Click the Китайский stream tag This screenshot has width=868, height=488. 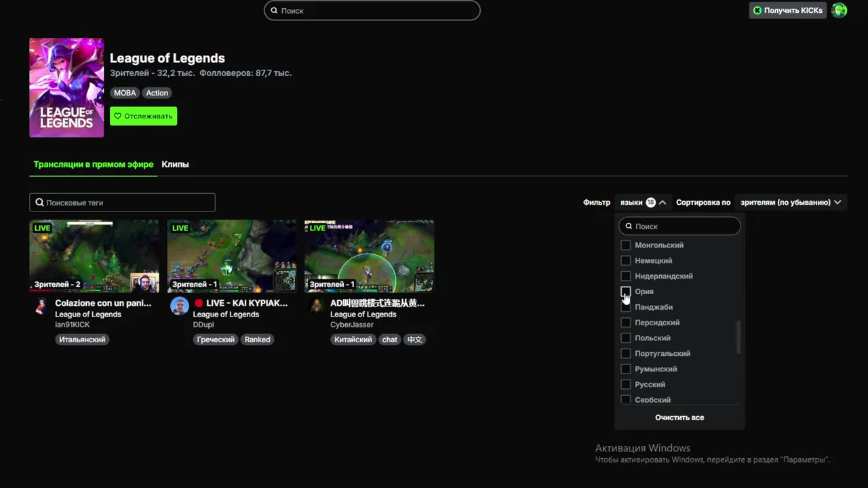tap(353, 340)
